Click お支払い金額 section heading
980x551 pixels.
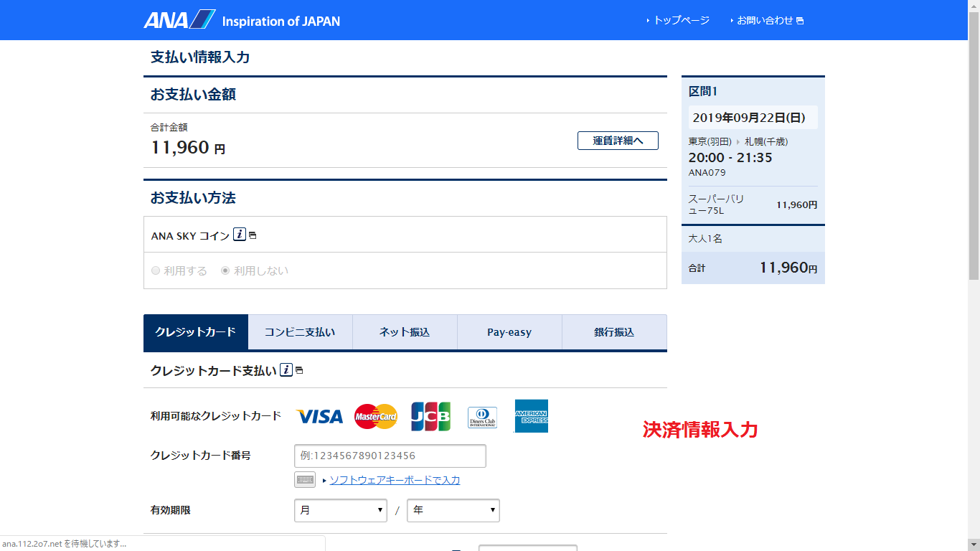pos(193,94)
